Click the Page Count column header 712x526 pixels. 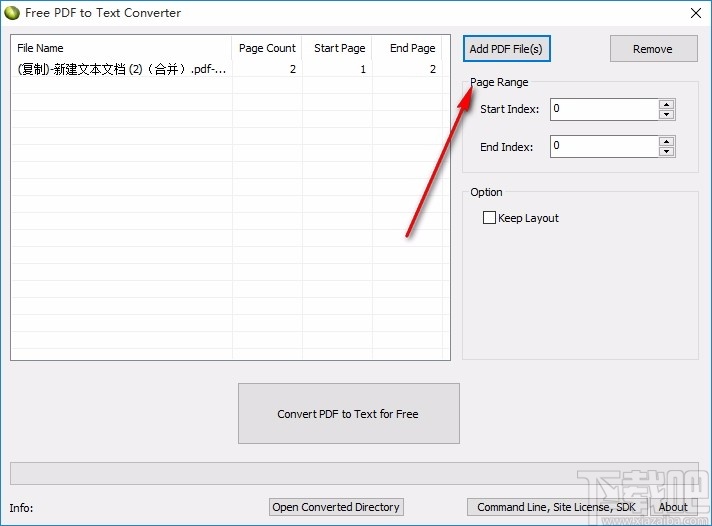pyautogui.click(x=267, y=48)
